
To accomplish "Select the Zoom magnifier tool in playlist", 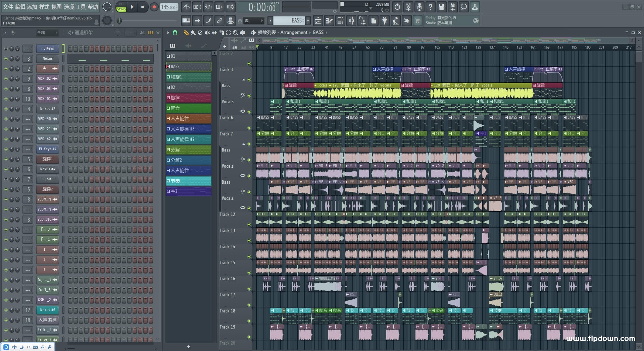I will 235,33.
